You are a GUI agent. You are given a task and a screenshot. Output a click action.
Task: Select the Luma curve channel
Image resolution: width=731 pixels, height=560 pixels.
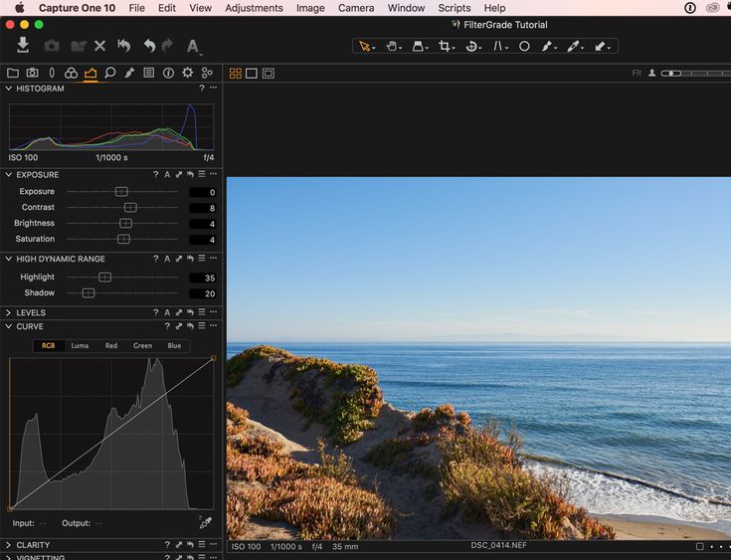pos(80,345)
